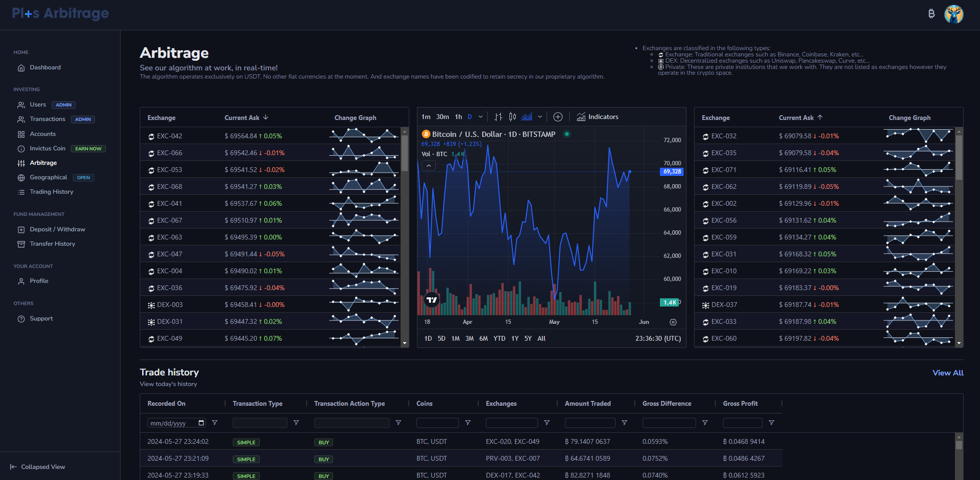Click the TradingView logo on chart
980x480 pixels.
click(x=431, y=300)
